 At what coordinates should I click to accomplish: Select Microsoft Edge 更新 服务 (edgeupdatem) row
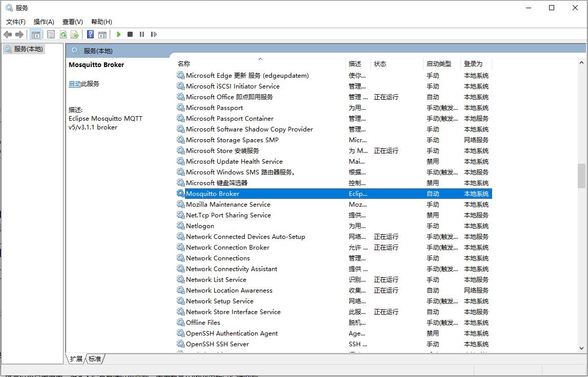(334, 75)
